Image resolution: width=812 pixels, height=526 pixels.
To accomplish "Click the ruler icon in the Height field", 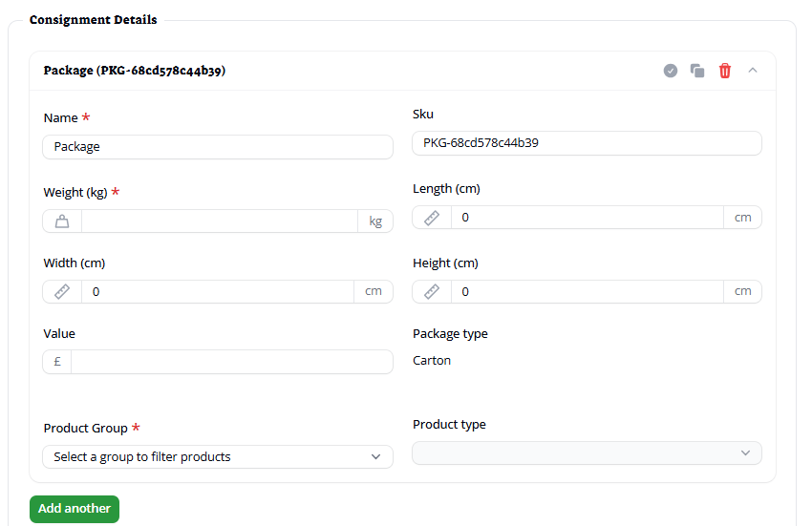I will click(432, 292).
